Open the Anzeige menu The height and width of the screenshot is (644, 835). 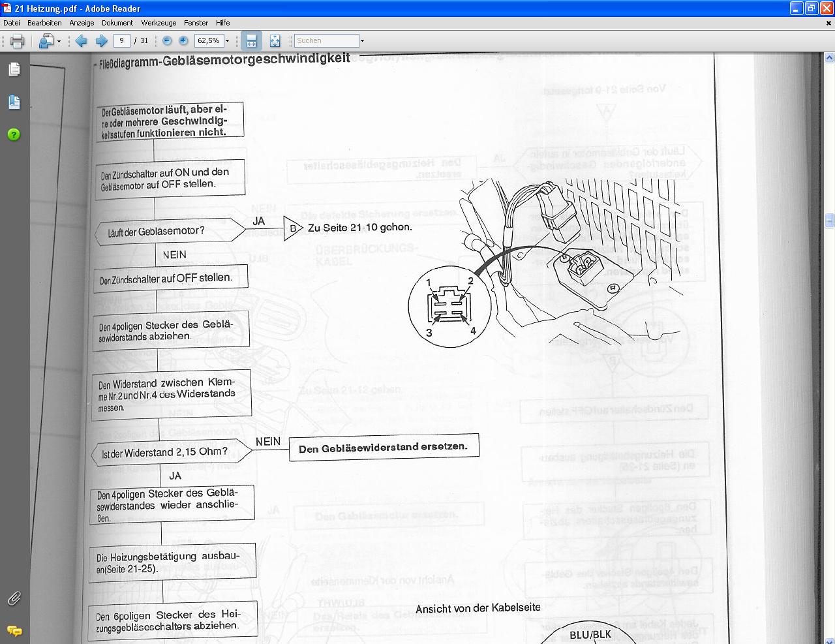82,23
